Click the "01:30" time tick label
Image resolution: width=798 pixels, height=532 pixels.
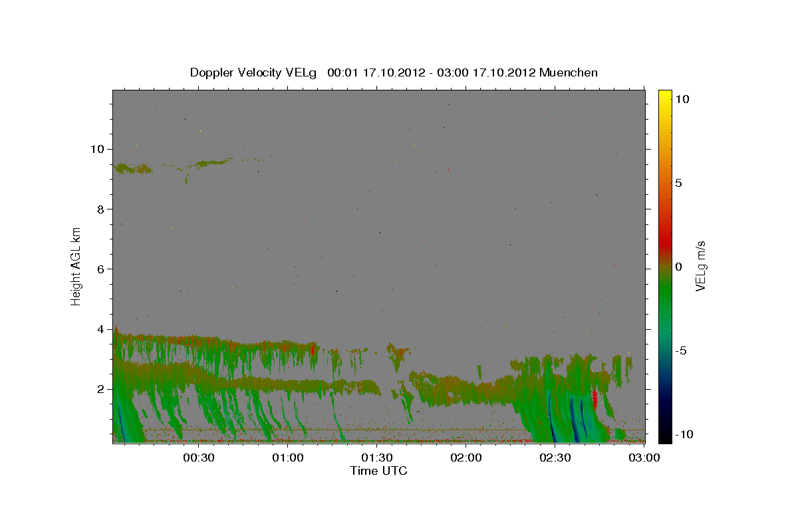377,458
